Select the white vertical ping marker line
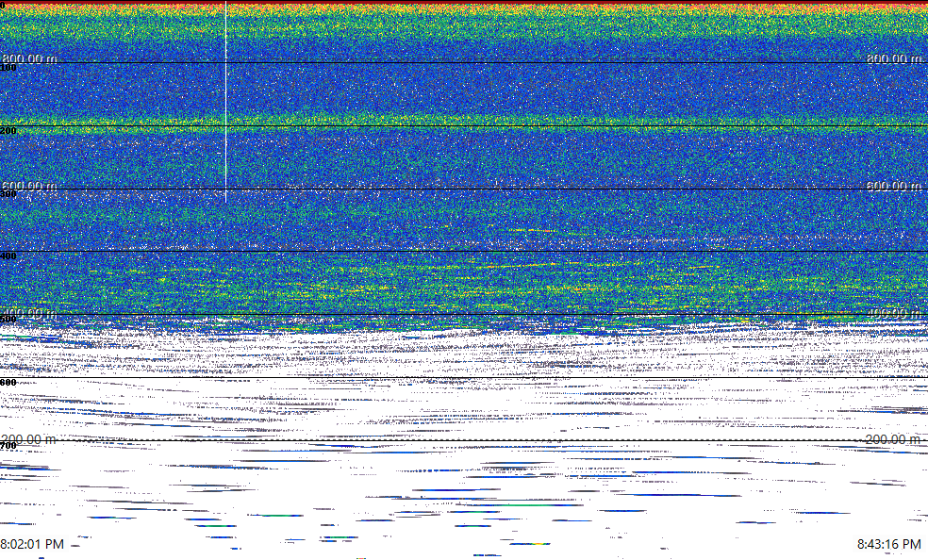Image resolution: width=928 pixels, height=560 pixels. point(226,102)
